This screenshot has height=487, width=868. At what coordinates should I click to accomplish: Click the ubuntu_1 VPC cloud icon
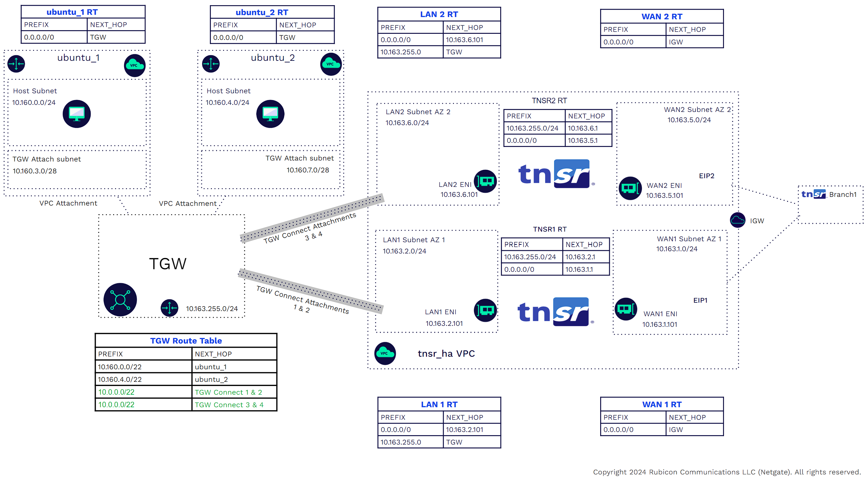134,65
